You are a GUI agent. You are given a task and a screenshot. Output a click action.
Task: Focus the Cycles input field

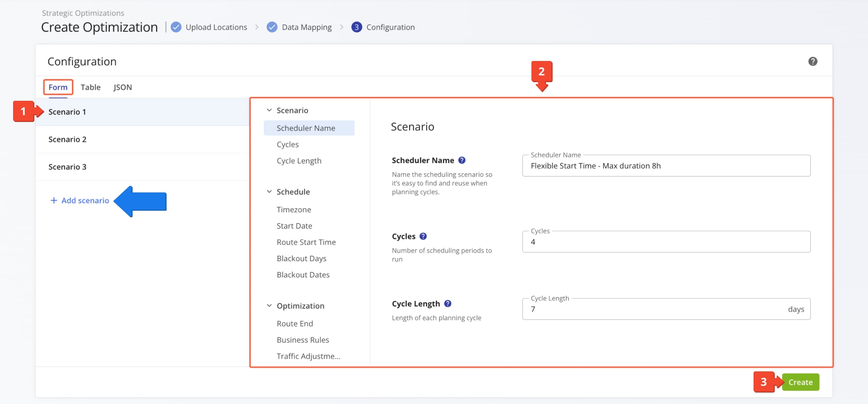666,241
